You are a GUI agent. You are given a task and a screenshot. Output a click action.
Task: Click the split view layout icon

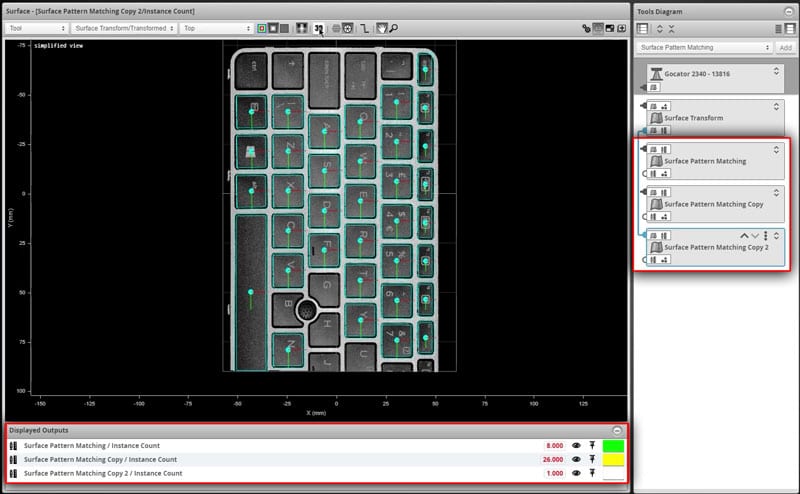[610, 28]
